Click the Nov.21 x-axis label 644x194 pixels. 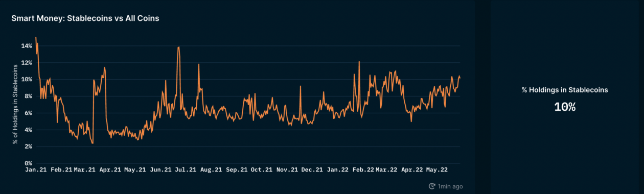(x=287, y=169)
